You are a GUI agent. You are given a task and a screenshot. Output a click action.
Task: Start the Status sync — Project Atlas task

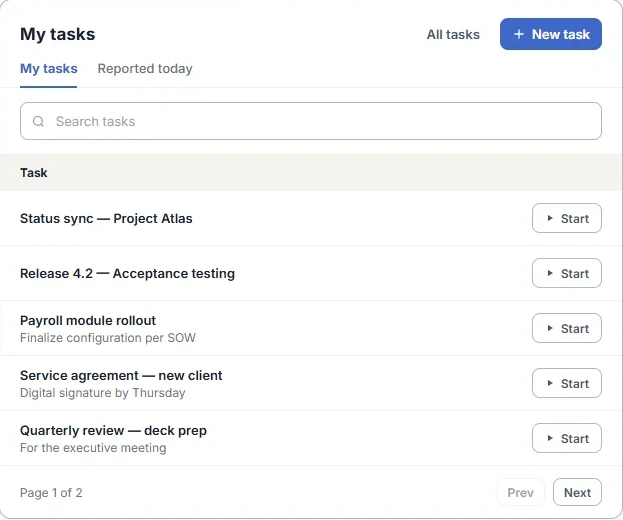click(x=567, y=218)
